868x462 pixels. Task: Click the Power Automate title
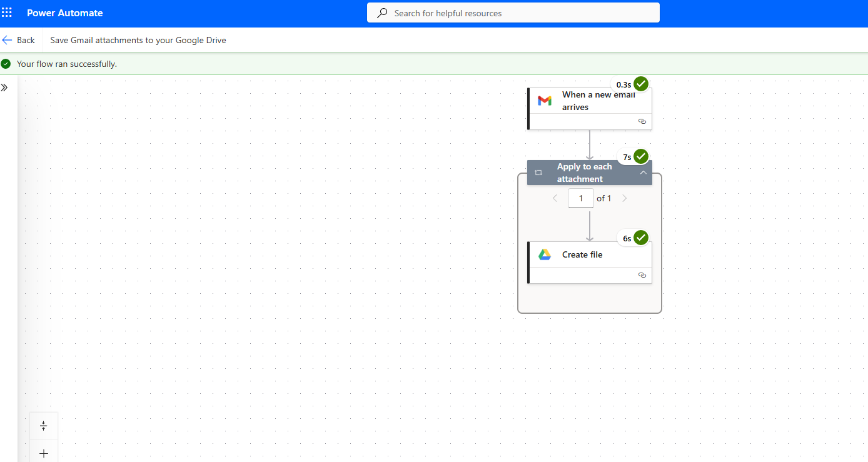point(65,13)
